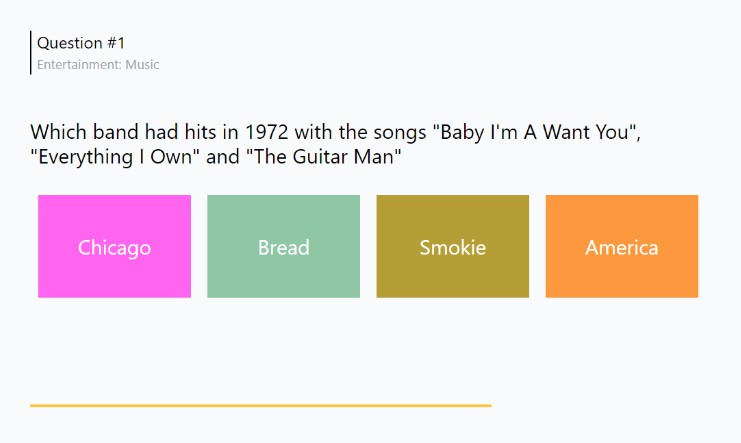The height and width of the screenshot is (443, 741).
Task: Choose Bread as the answer
Action: coord(283,247)
